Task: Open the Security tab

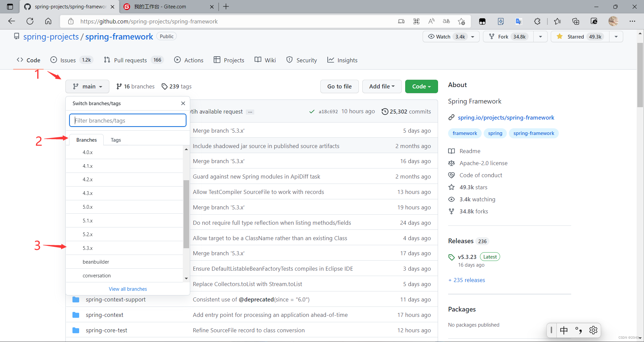Action: pos(302,60)
